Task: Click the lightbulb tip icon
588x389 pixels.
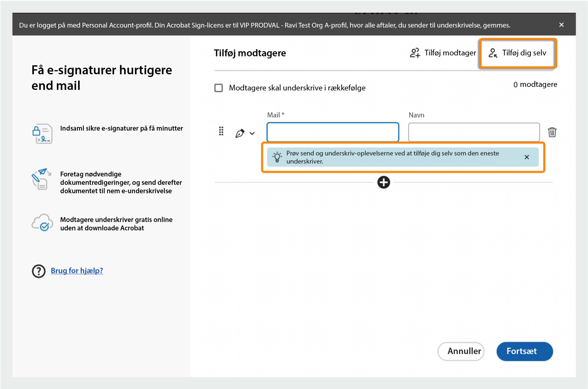Action: (x=277, y=157)
